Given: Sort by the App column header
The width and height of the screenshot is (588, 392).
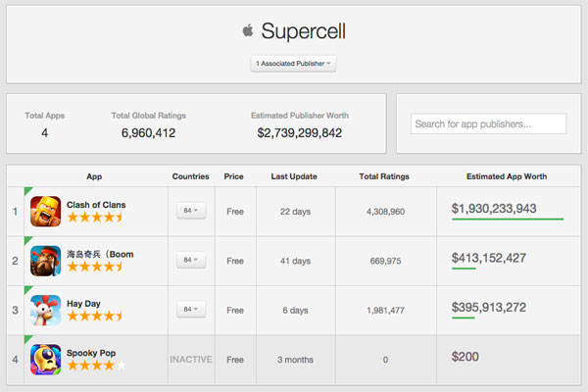Looking at the screenshot, I should coord(94,176).
